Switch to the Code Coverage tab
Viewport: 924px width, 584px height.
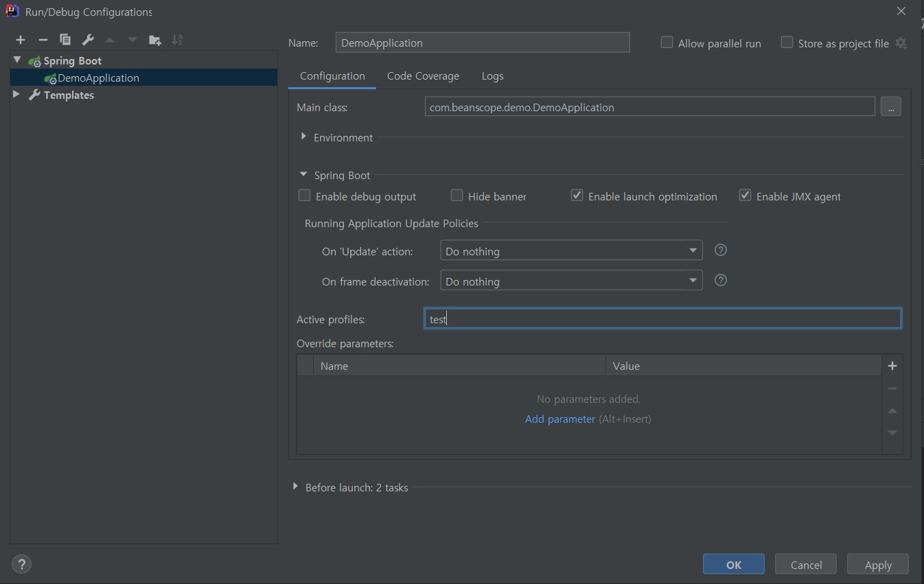tap(423, 76)
